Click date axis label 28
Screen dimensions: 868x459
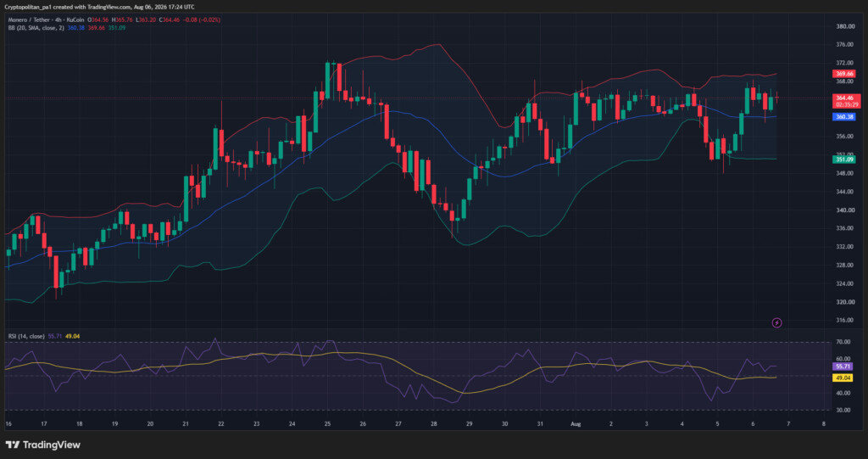(x=433, y=423)
